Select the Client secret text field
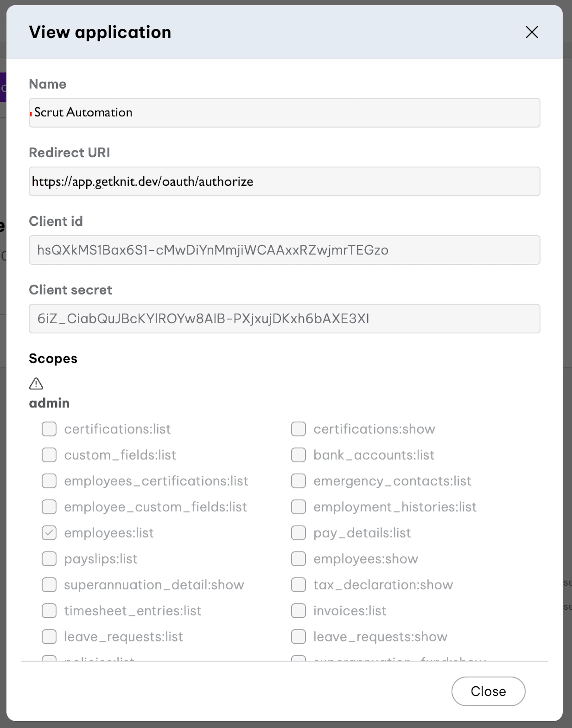This screenshot has height=728, width=572. [x=284, y=319]
